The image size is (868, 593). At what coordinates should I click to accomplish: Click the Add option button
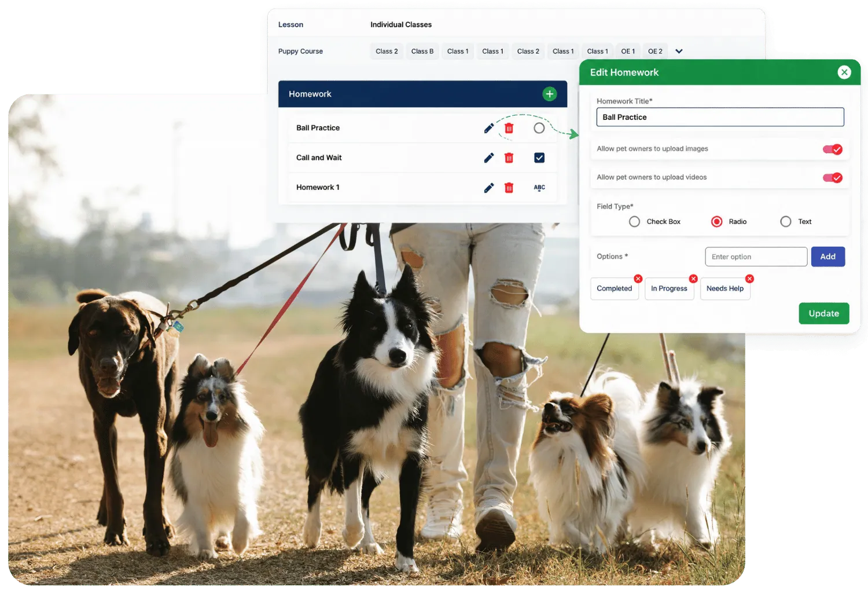coord(828,257)
